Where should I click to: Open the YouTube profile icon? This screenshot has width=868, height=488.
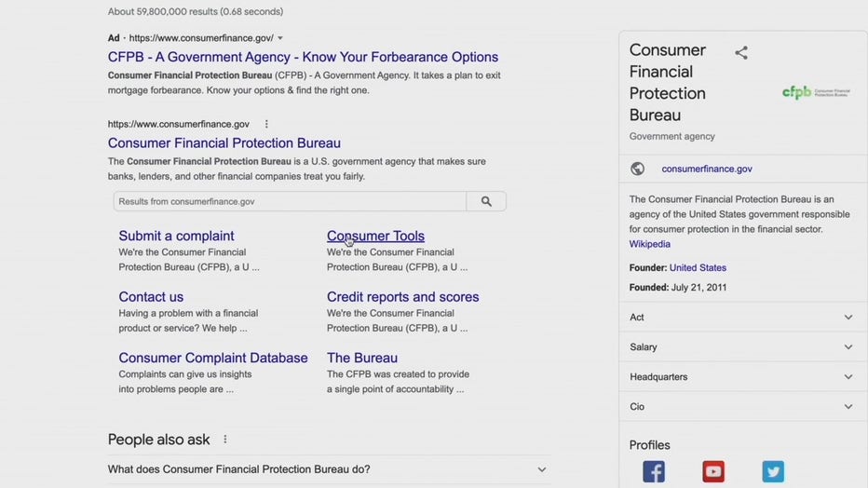[x=713, y=471]
